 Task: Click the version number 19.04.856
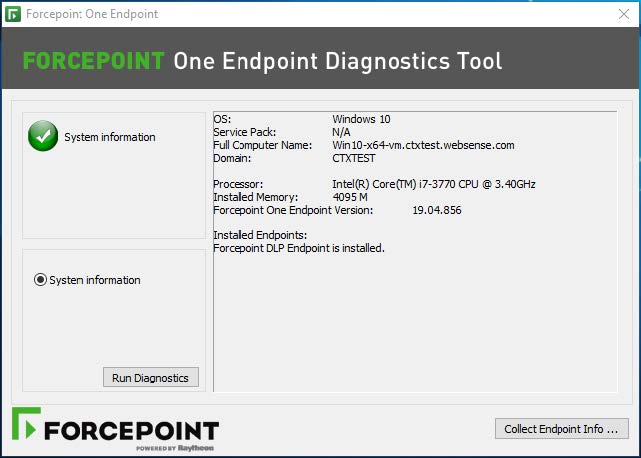pyautogui.click(x=437, y=210)
